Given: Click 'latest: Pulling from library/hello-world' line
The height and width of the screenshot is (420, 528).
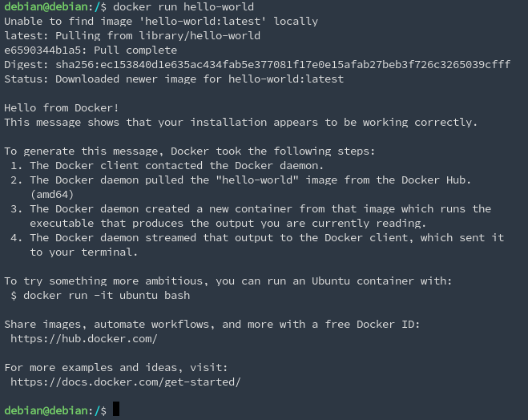Looking at the screenshot, I should (132, 36).
